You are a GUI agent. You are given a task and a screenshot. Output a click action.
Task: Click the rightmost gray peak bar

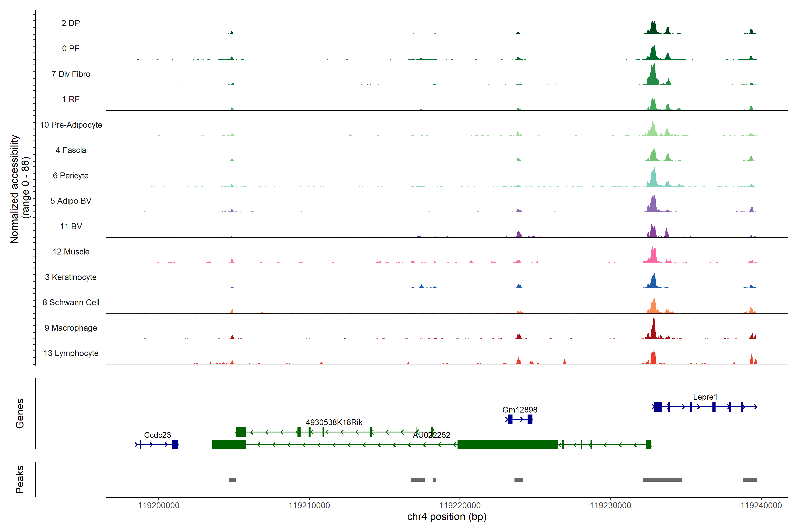point(749,480)
